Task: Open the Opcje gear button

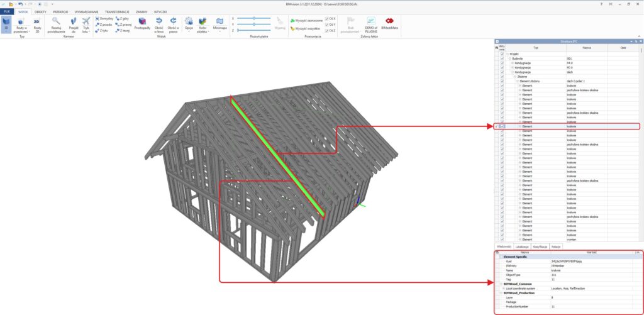Action: click(x=189, y=25)
